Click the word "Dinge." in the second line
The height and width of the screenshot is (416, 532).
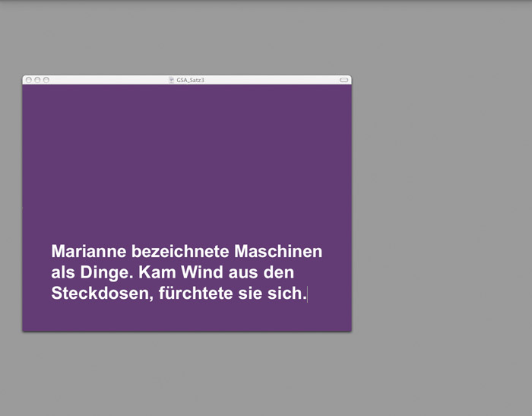coord(107,273)
